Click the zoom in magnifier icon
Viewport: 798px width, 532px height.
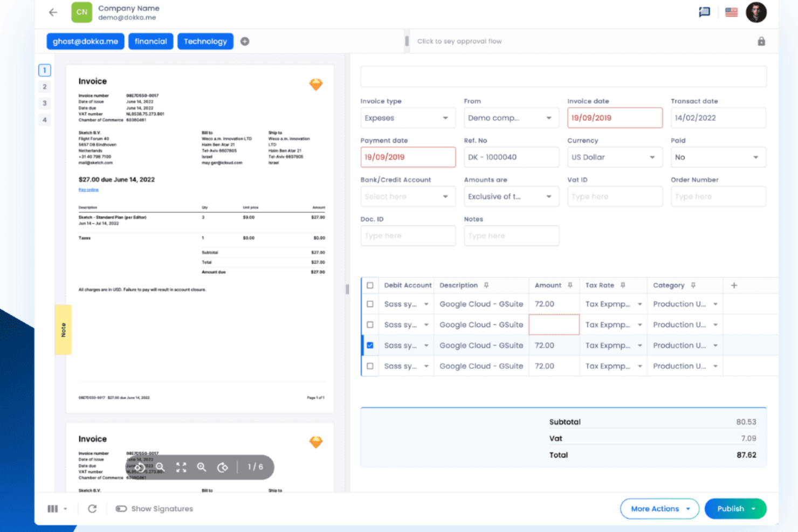pyautogui.click(x=201, y=467)
